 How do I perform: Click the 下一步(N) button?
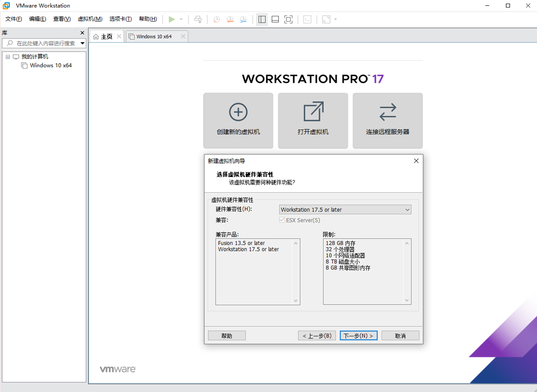pos(359,335)
